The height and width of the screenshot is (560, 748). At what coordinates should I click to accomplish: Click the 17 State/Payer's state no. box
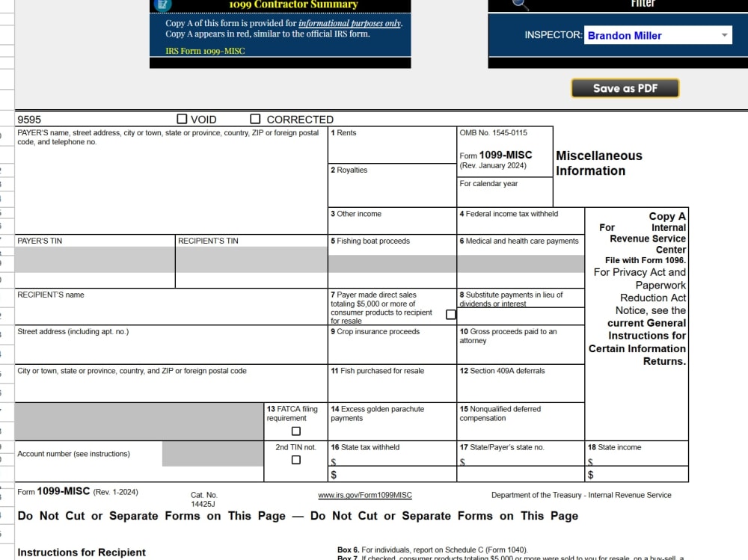point(521,461)
